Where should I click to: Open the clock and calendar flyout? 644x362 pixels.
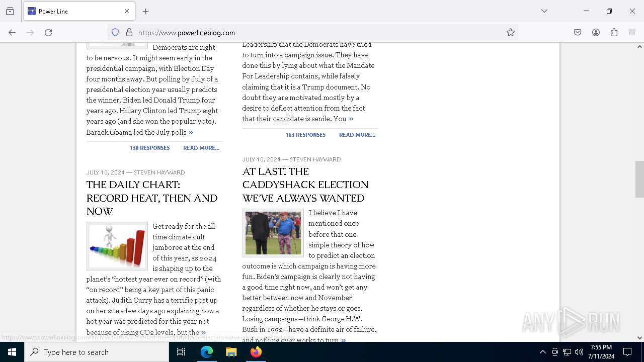601,352
